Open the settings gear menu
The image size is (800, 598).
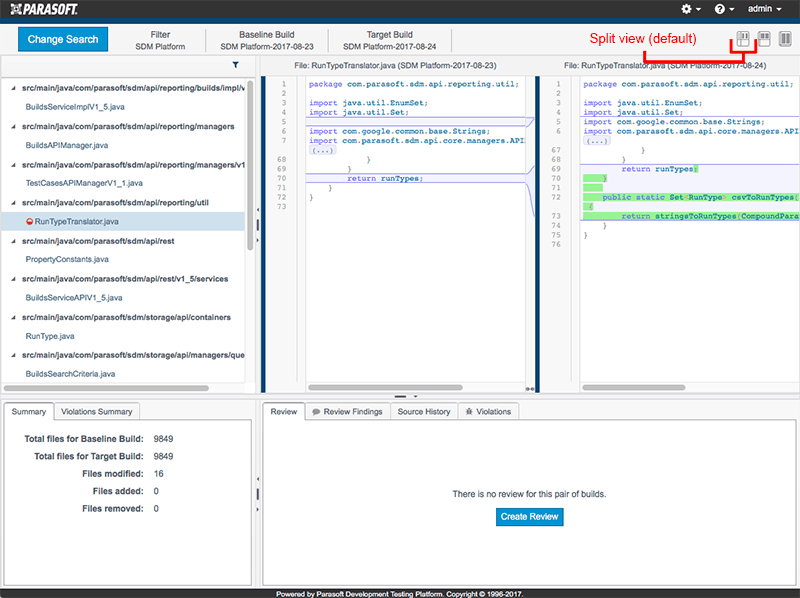click(x=690, y=9)
